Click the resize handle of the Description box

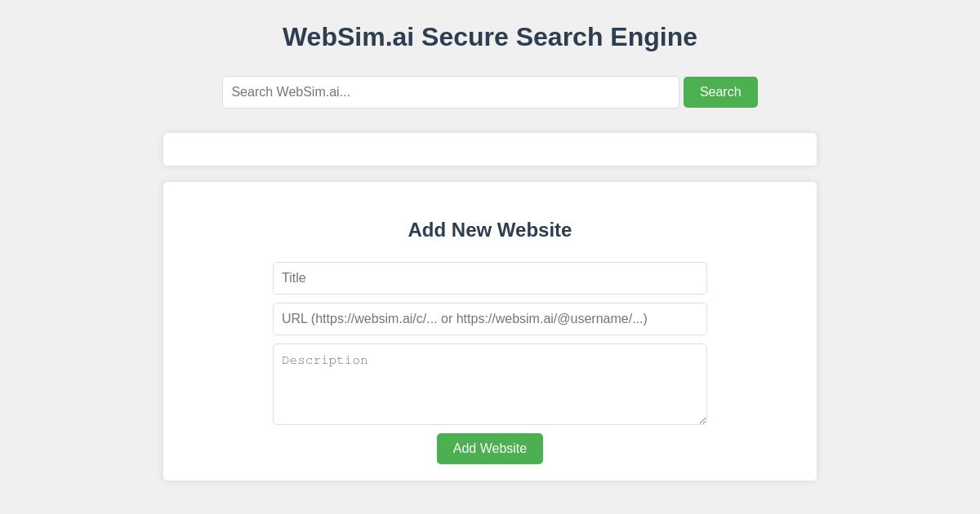coord(702,419)
